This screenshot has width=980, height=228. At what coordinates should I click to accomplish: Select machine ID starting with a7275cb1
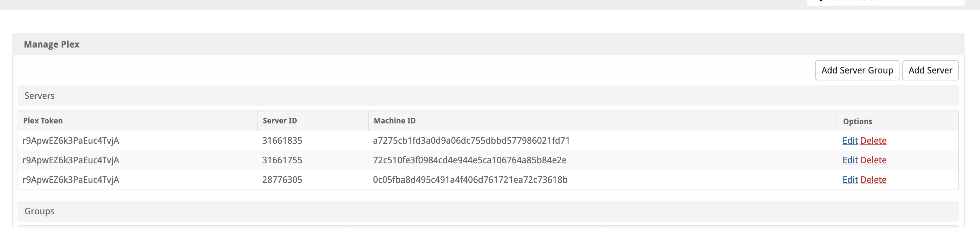tap(471, 141)
